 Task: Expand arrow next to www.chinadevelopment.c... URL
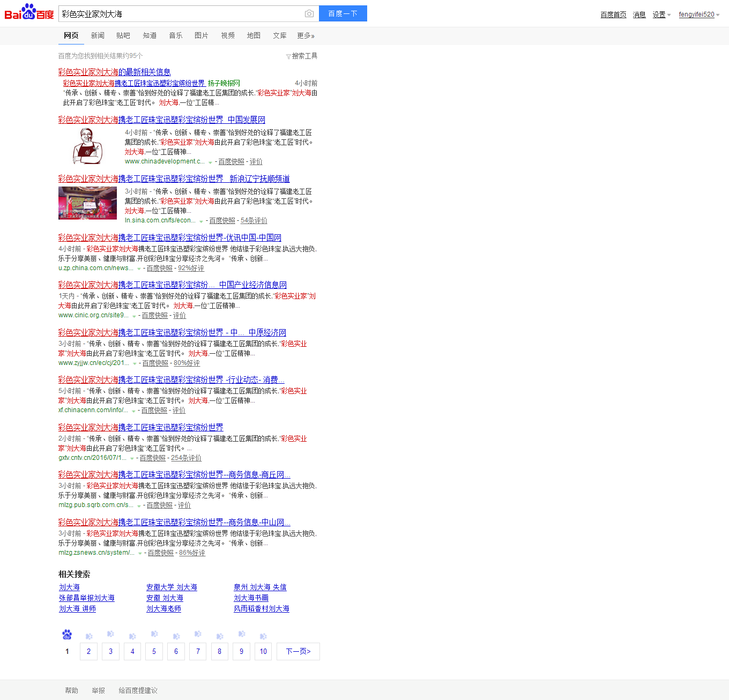pyautogui.click(x=210, y=162)
